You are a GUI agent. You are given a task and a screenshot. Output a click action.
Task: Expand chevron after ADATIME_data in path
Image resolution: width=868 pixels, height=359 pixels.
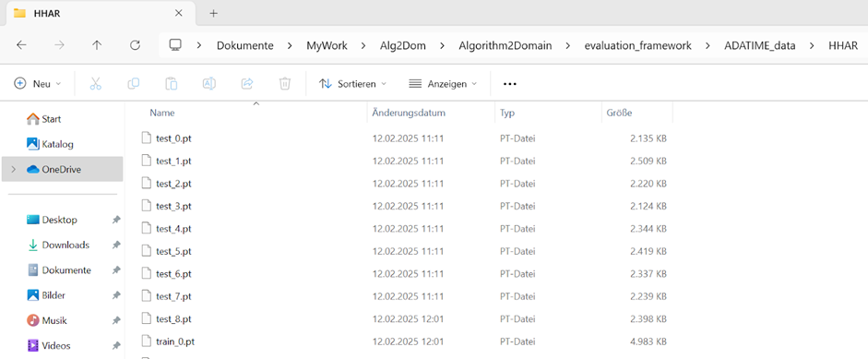tap(812, 46)
